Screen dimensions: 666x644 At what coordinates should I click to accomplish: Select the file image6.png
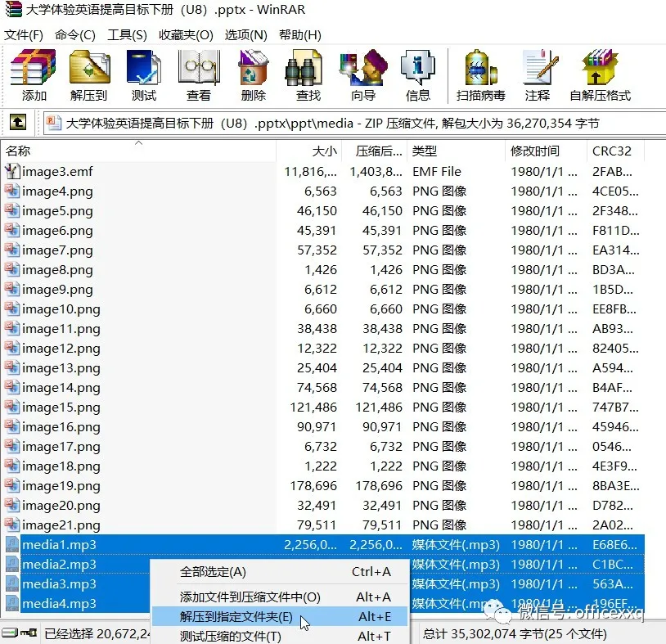tap(57, 230)
